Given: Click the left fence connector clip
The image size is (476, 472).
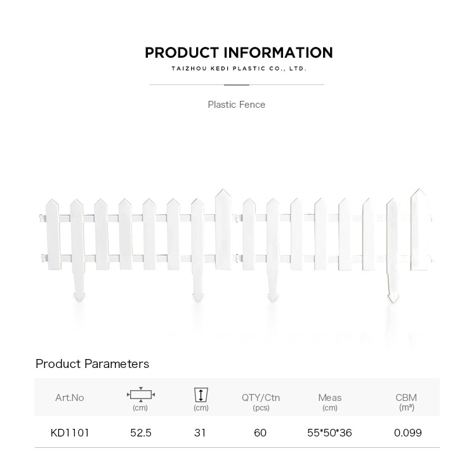Looking at the screenshot, I should pyautogui.click(x=43, y=218).
